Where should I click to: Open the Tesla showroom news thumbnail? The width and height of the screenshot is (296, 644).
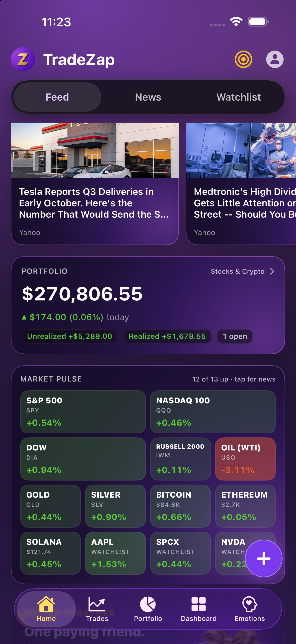[95, 150]
